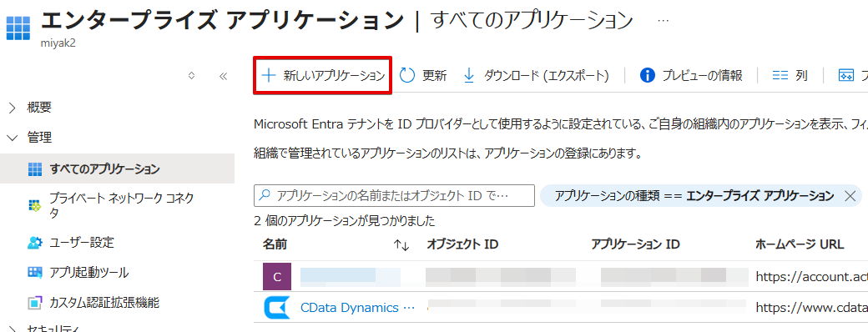Click the custom authentication extension icon
This screenshot has height=332, width=868.
click(x=35, y=303)
